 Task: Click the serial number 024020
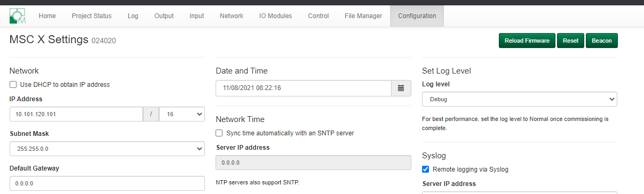click(104, 41)
